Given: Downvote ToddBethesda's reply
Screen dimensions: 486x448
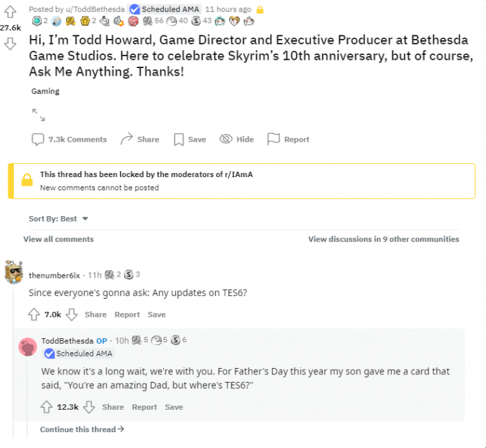Looking at the screenshot, I should (88, 407).
